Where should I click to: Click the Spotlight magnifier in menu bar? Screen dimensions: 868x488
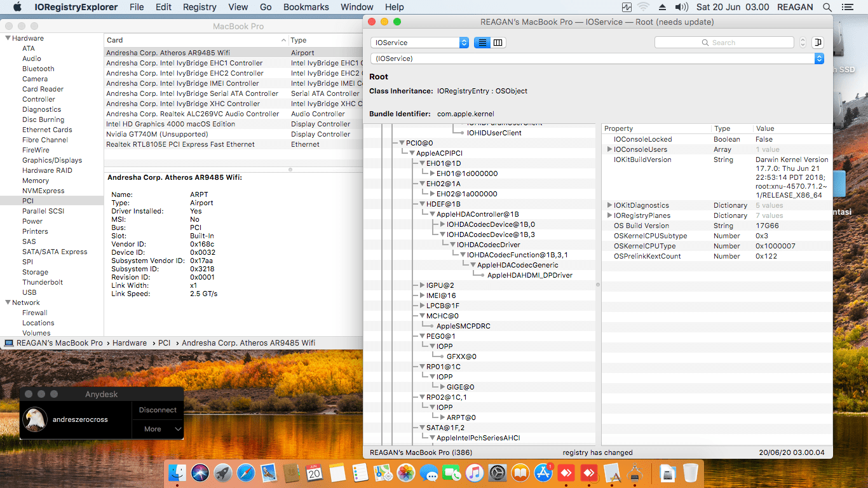point(827,7)
